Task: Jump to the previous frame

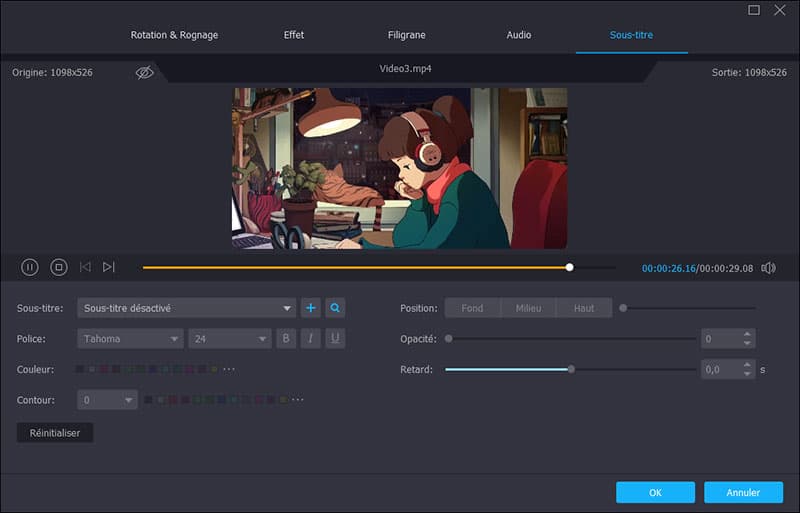Action: (85, 267)
